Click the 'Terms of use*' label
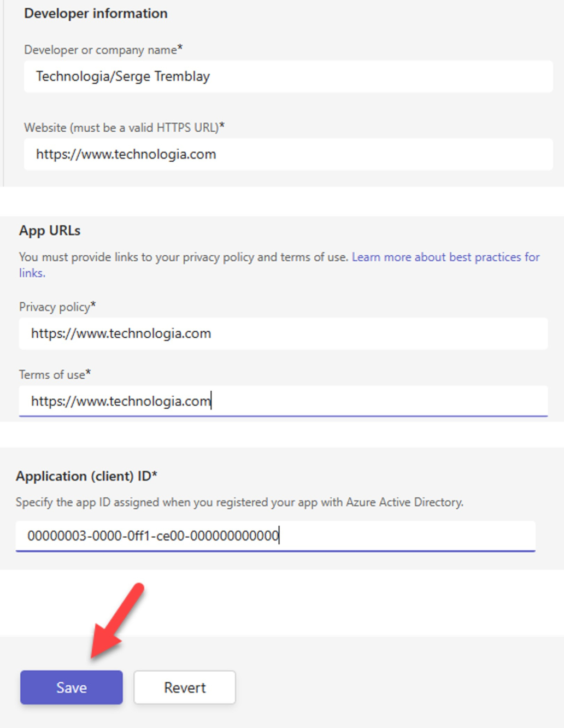 click(x=55, y=374)
